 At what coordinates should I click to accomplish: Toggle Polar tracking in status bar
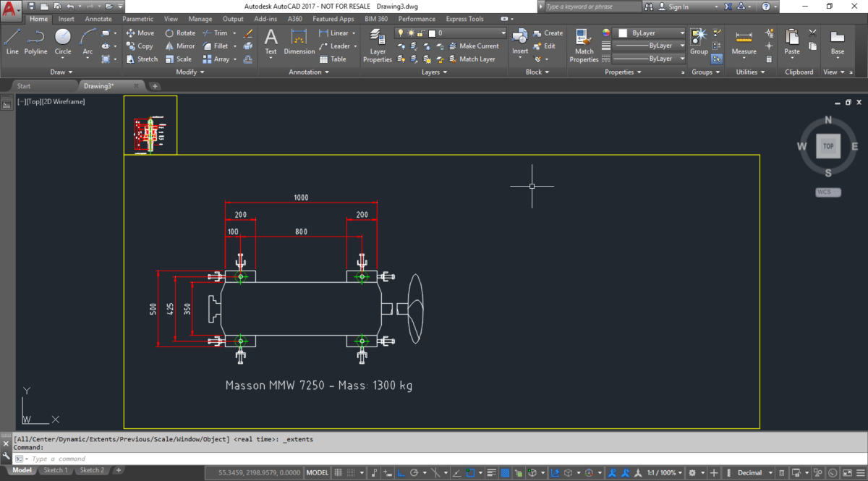click(414, 473)
